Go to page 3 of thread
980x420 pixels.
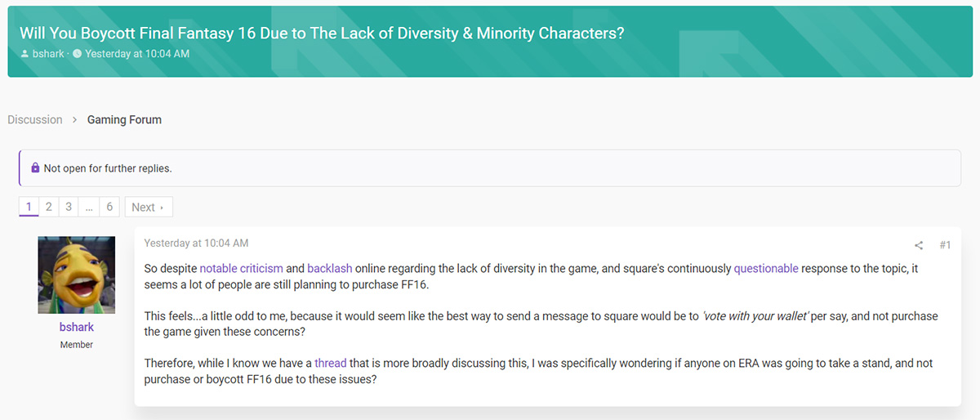pyautogui.click(x=69, y=207)
